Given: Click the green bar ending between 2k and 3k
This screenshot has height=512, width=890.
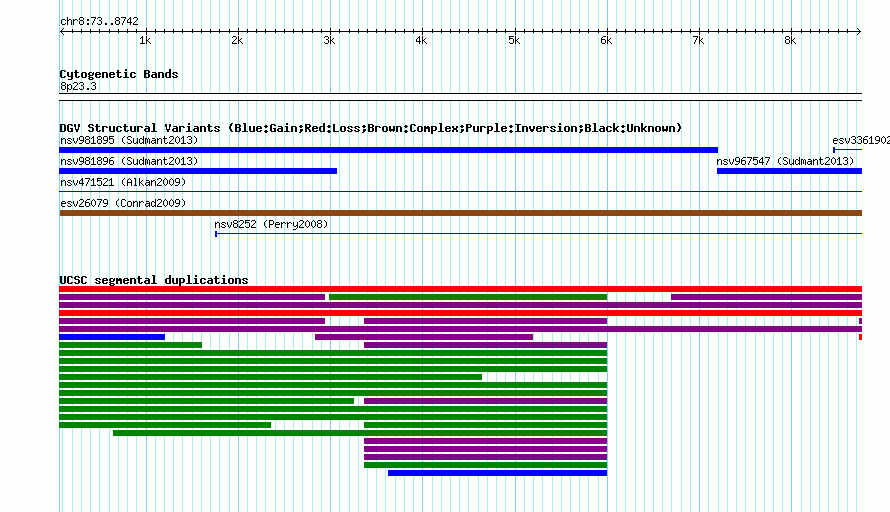Looking at the screenshot, I should (x=165, y=425).
